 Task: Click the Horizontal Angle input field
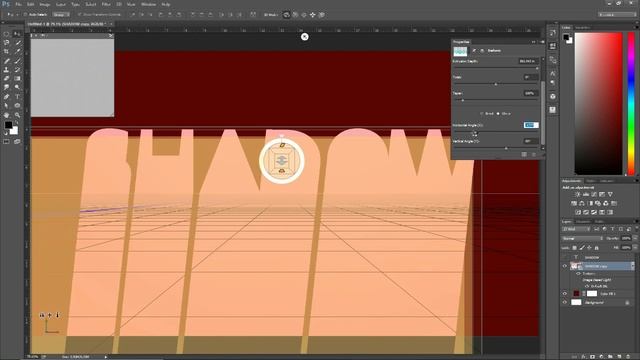click(531, 125)
